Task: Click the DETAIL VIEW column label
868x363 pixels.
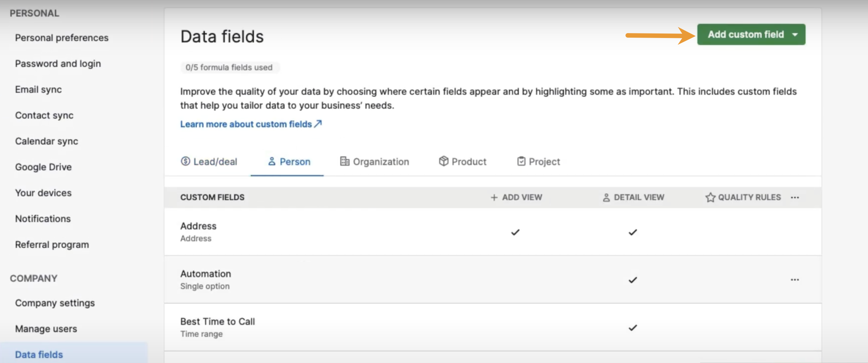Action: pyautogui.click(x=638, y=197)
